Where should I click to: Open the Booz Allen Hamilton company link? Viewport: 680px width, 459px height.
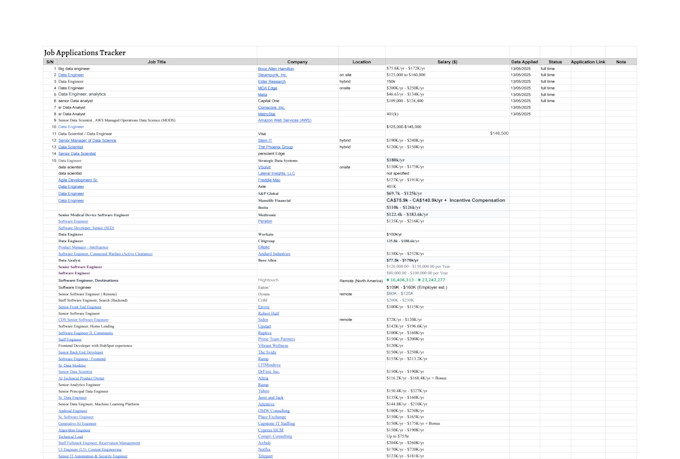[276, 69]
